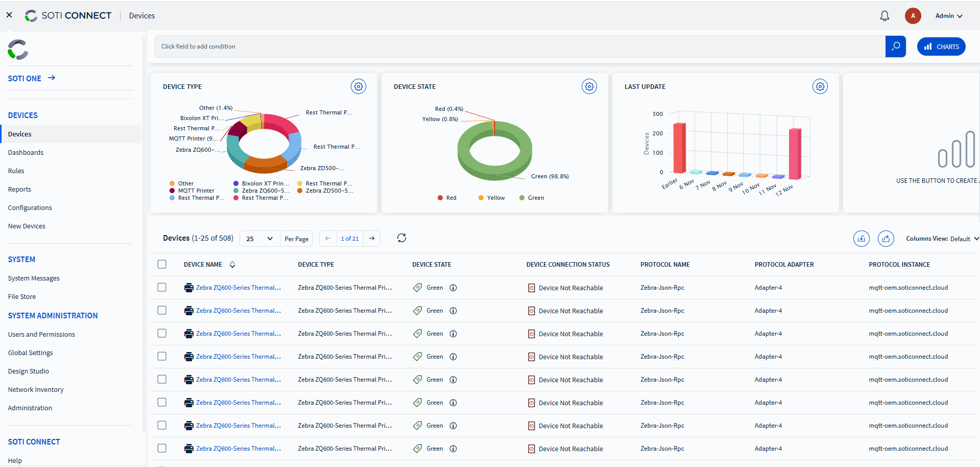Open New Devices in sidebar

click(x=27, y=226)
